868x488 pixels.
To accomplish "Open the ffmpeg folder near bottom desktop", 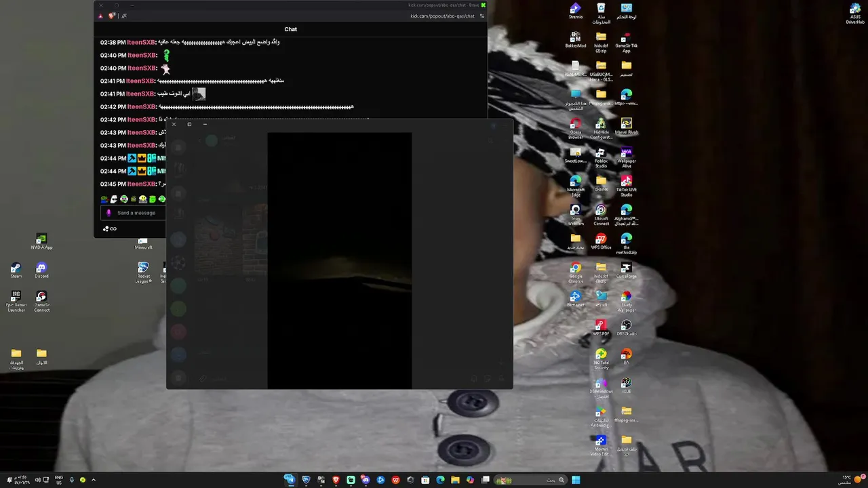I will (627, 414).
